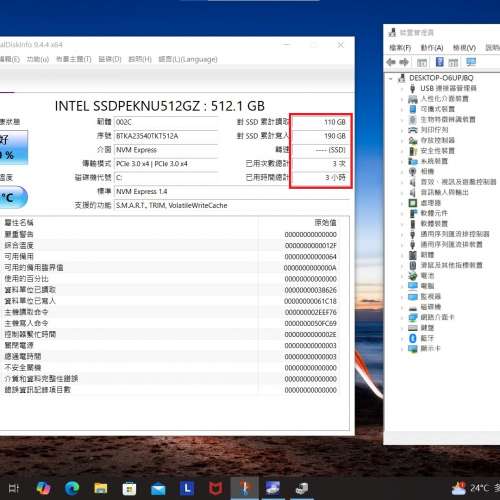The image size is (500, 500).
Task: Click the 藍牙 Bluetooth icon
Action: (413, 338)
